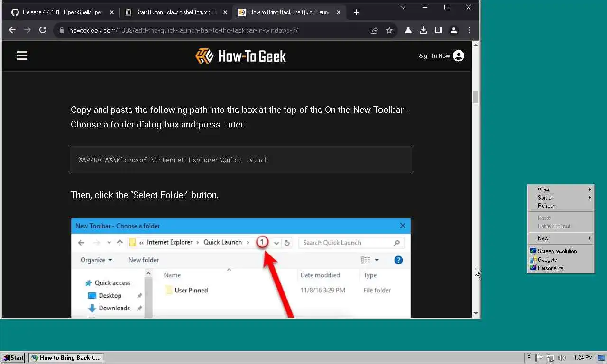Close the Open-Shell Release tab
The image size is (607, 364).
click(112, 12)
